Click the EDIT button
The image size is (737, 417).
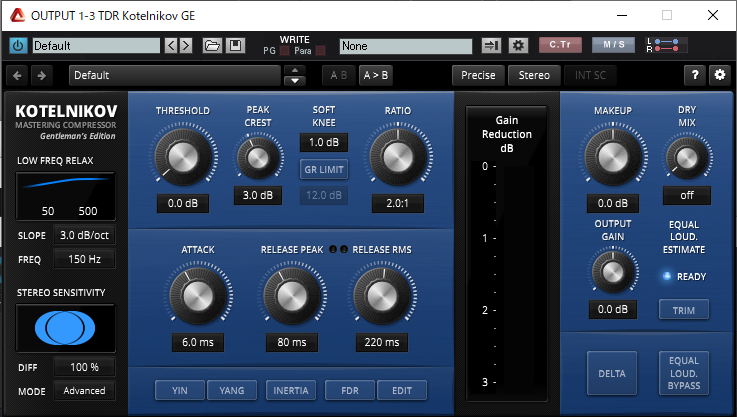(x=402, y=391)
